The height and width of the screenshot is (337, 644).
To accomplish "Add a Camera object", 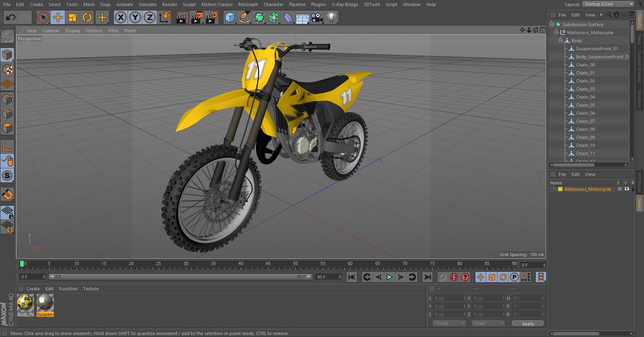I will coord(317,17).
